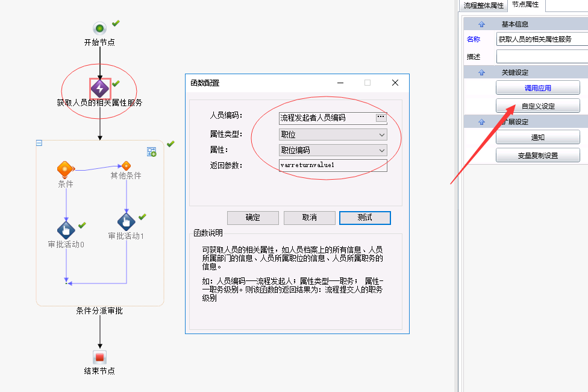Run the 测试 button
The height and width of the screenshot is (392, 588).
365,218
